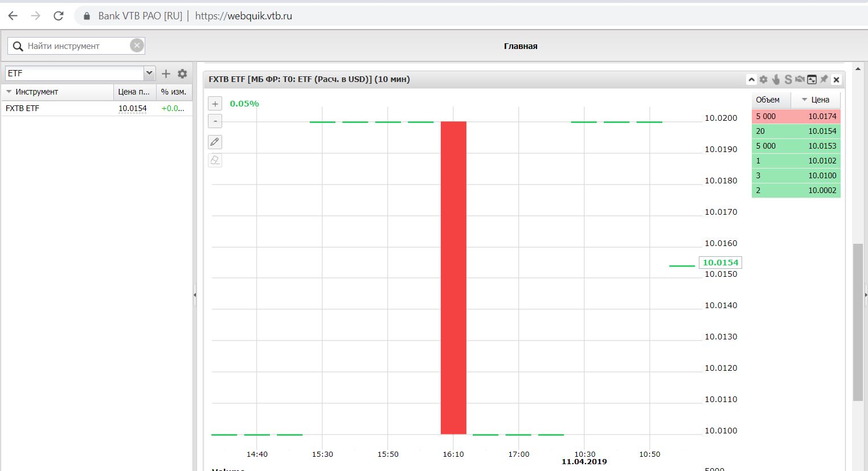Toggle the panel layout window icon
This screenshot has width=868, height=471.
[812, 80]
